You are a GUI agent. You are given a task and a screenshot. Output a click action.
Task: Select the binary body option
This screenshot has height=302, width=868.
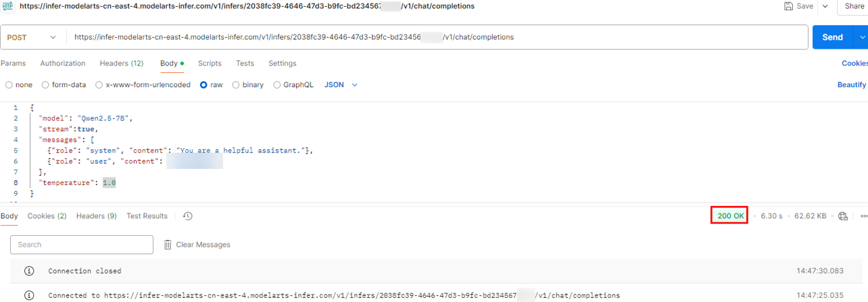point(236,85)
